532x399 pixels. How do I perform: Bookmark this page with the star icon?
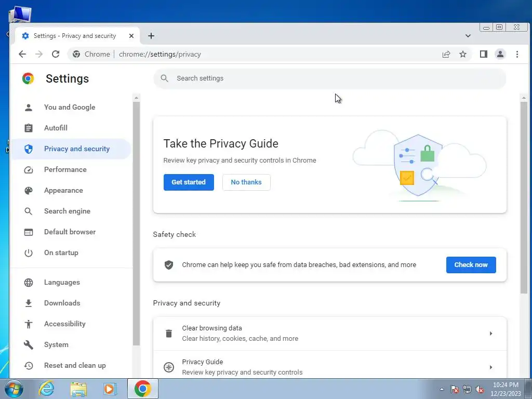[463, 54]
